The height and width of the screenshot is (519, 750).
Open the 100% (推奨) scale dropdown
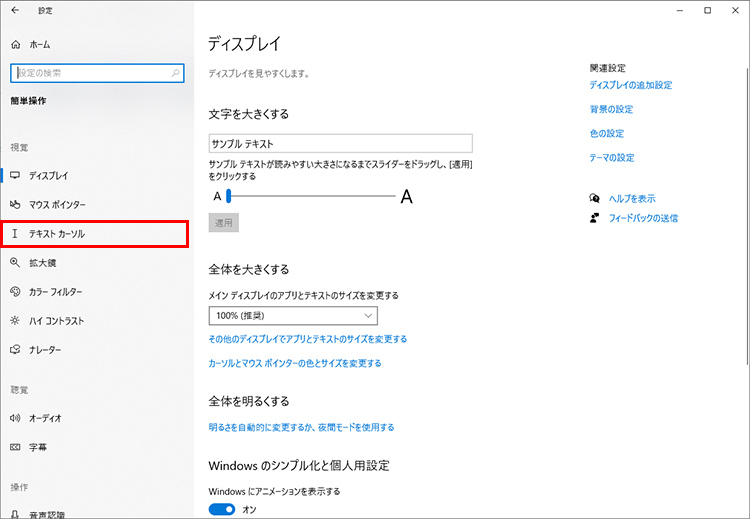point(293,316)
